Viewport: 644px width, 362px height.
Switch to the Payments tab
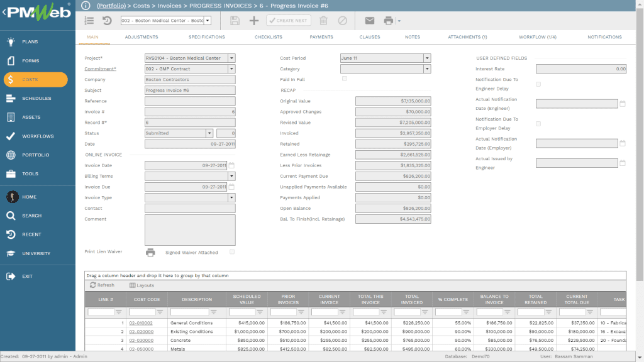coord(321,37)
